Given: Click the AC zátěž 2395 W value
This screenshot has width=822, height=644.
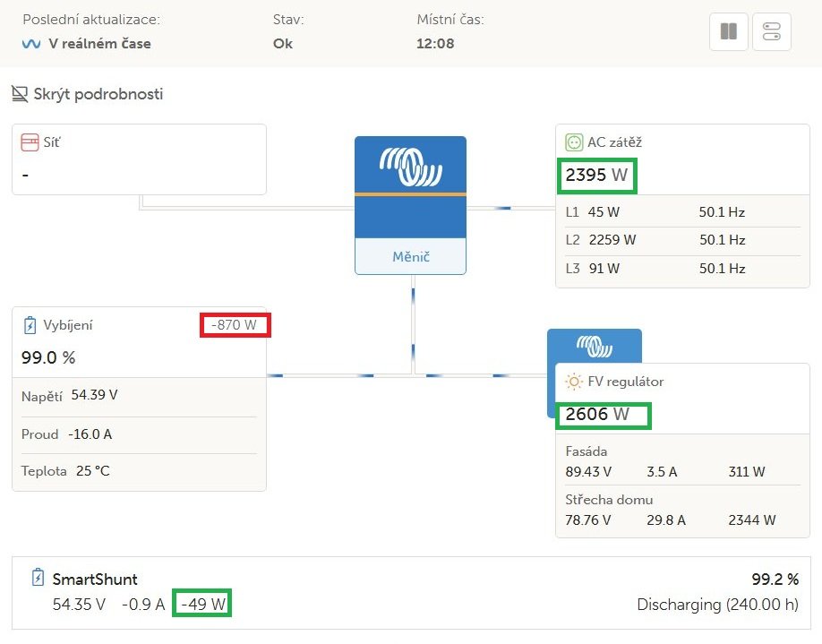Looking at the screenshot, I should (596, 176).
